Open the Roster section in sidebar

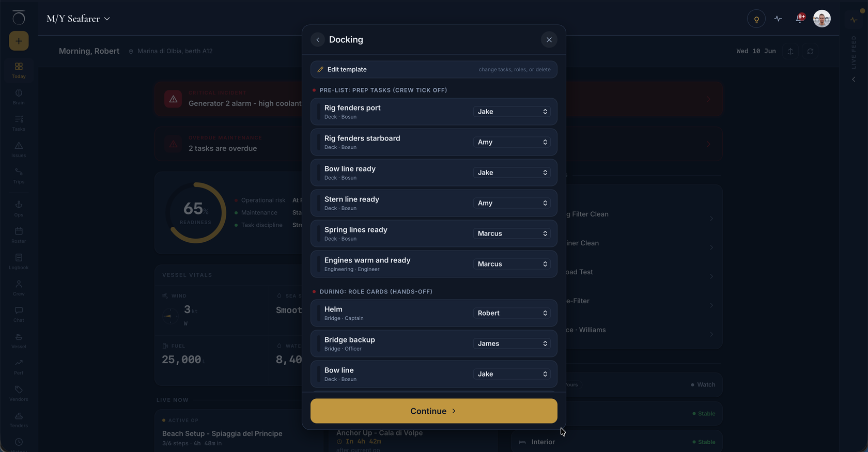[x=19, y=235]
